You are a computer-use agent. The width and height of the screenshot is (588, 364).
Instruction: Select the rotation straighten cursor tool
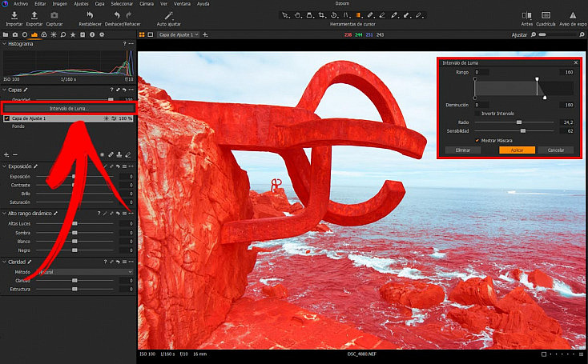click(x=334, y=15)
